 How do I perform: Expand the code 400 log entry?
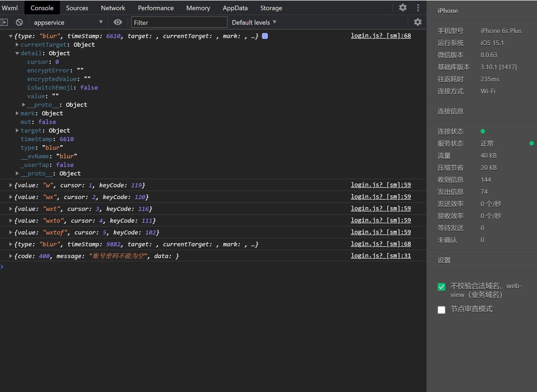[10, 256]
